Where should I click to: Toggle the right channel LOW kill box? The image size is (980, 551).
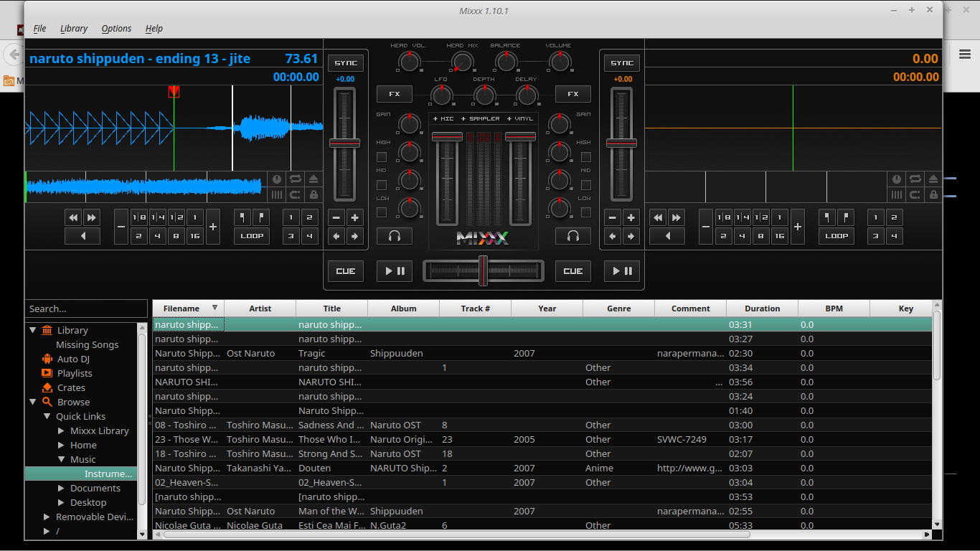586,212
